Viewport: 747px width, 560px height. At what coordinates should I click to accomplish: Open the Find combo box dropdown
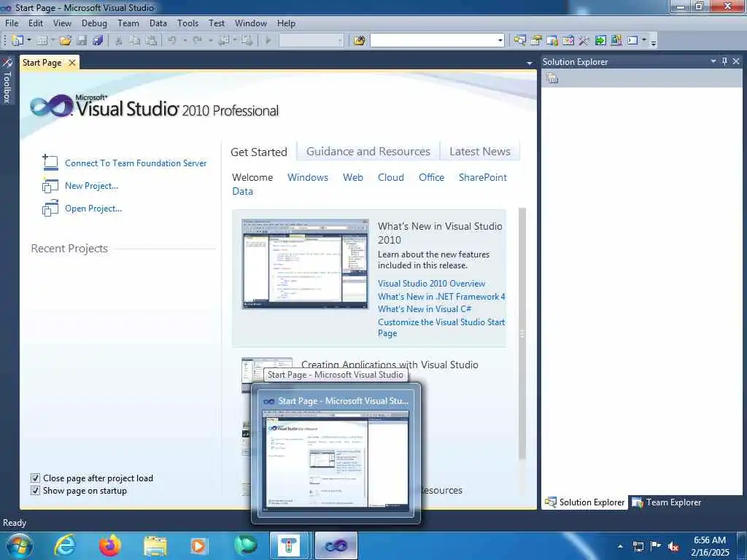tap(500, 41)
